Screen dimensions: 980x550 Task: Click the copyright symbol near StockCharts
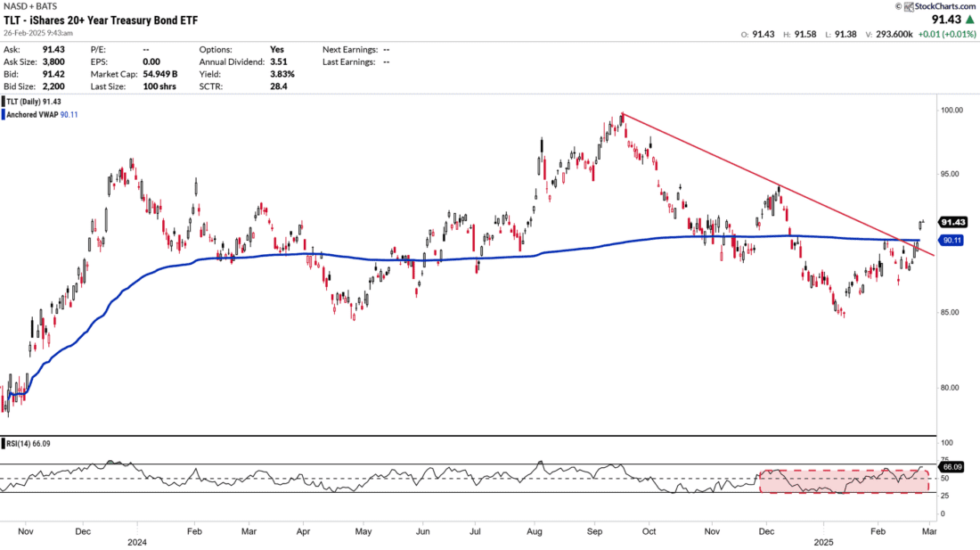(x=897, y=6)
